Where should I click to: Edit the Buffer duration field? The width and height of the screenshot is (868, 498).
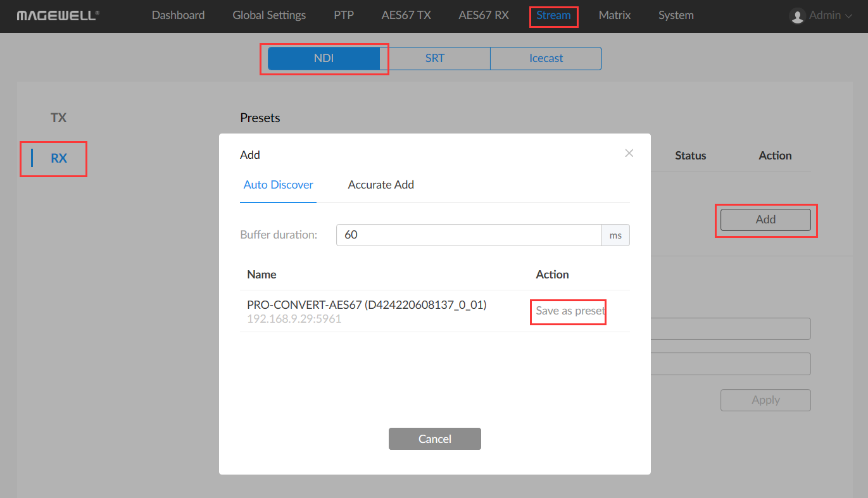(469, 235)
